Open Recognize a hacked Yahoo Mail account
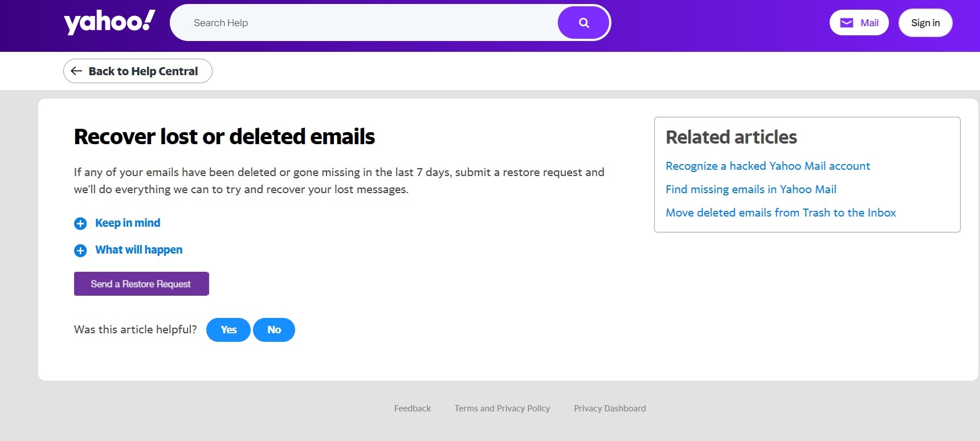Viewport: 980px width, 441px height. (x=767, y=166)
